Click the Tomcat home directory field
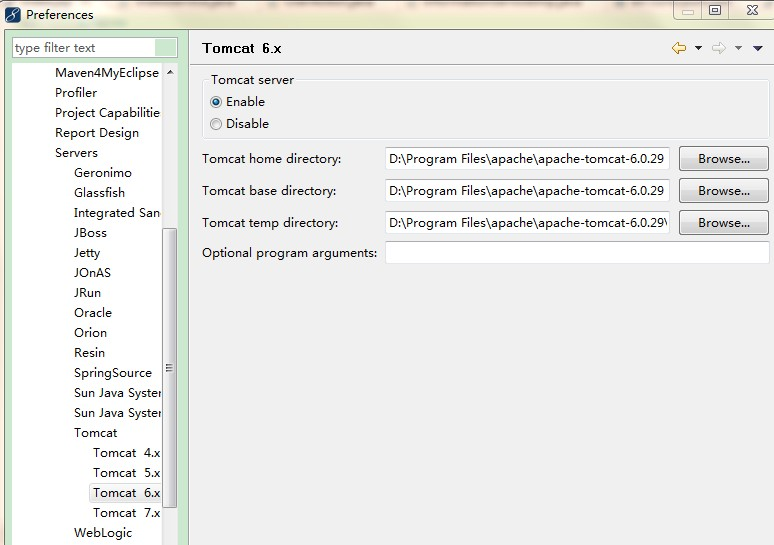This screenshot has height=545, width=774. click(527, 159)
